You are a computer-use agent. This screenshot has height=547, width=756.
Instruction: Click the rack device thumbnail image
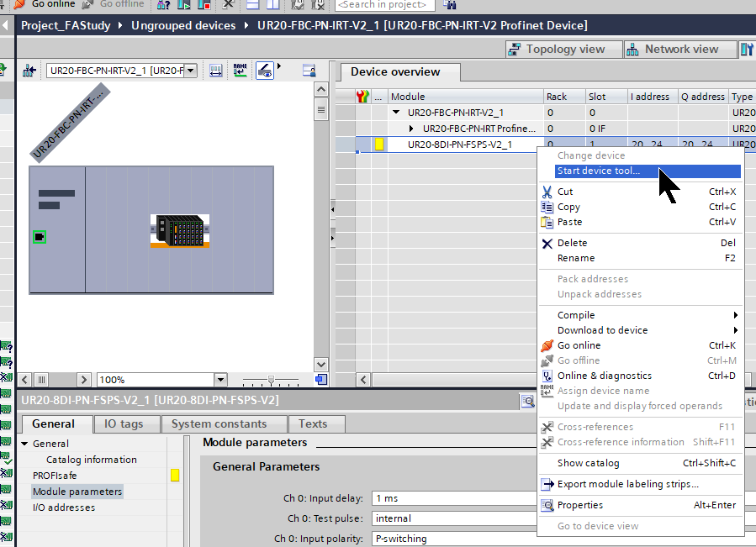180,231
